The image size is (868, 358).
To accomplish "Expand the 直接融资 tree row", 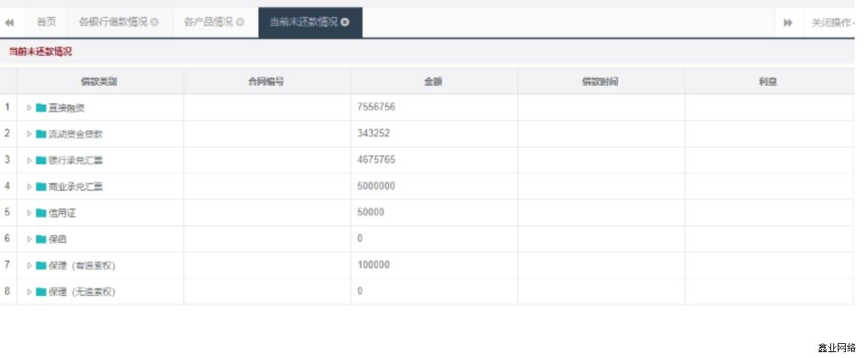I will pos(29,108).
